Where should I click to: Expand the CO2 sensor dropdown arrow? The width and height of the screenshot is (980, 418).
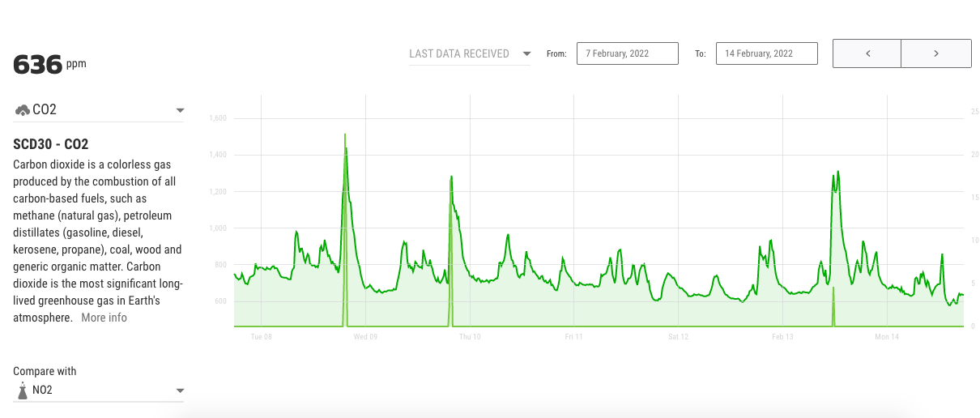coord(180,110)
